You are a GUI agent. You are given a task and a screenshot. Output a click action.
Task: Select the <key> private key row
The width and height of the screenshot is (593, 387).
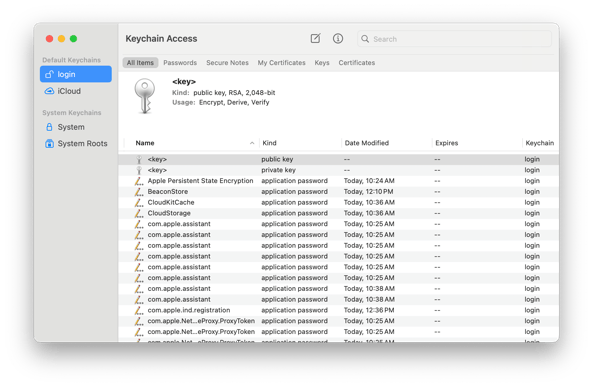[x=338, y=170]
